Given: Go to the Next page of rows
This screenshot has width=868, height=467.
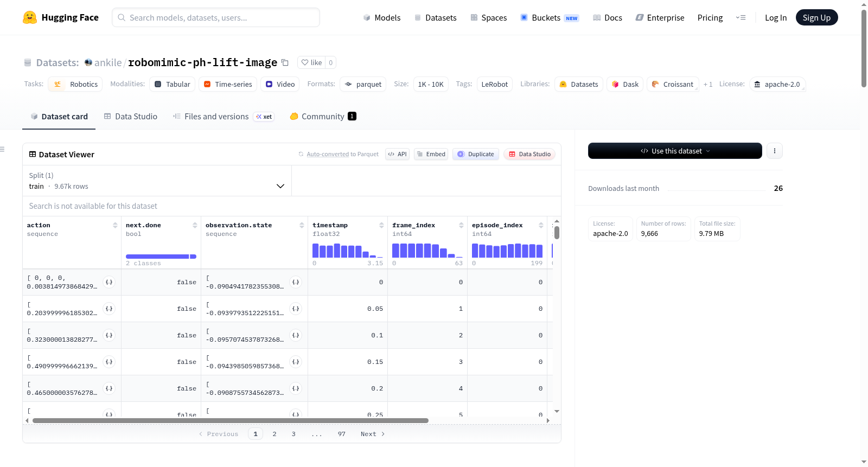Looking at the screenshot, I should click(x=373, y=434).
